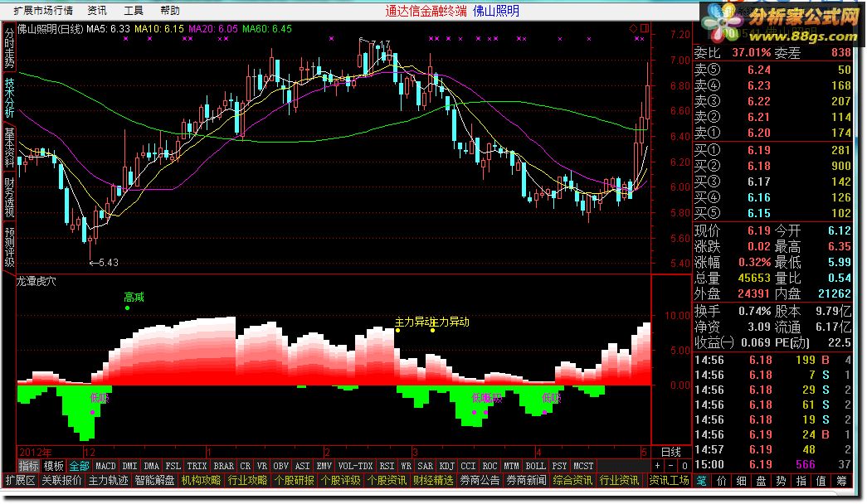867x504 pixels.
Task: Select the 指标 tab
Action: tap(29, 466)
